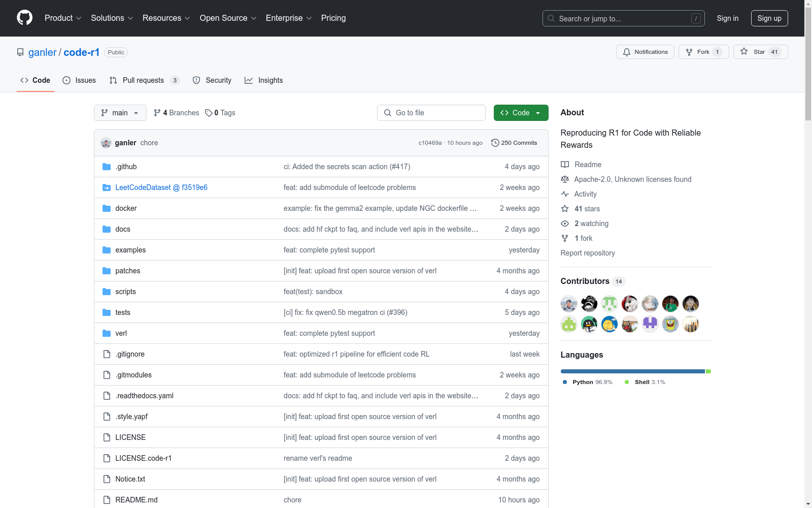Screen dimensions: 812x508
Task: Click the stars icon in About section
Action: [x=565, y=209]
